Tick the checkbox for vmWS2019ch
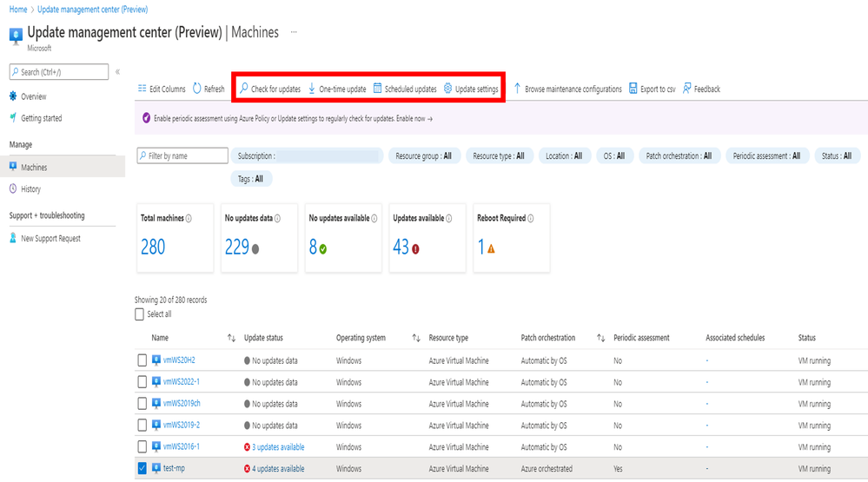The height and width of the screenshot is (482, 868). point(142,404)
